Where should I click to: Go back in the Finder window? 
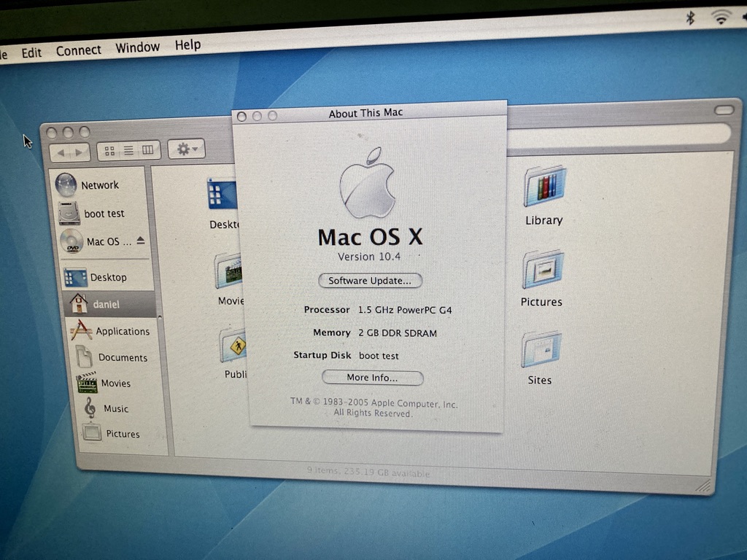pyautogui.click(x=61, y=153)
